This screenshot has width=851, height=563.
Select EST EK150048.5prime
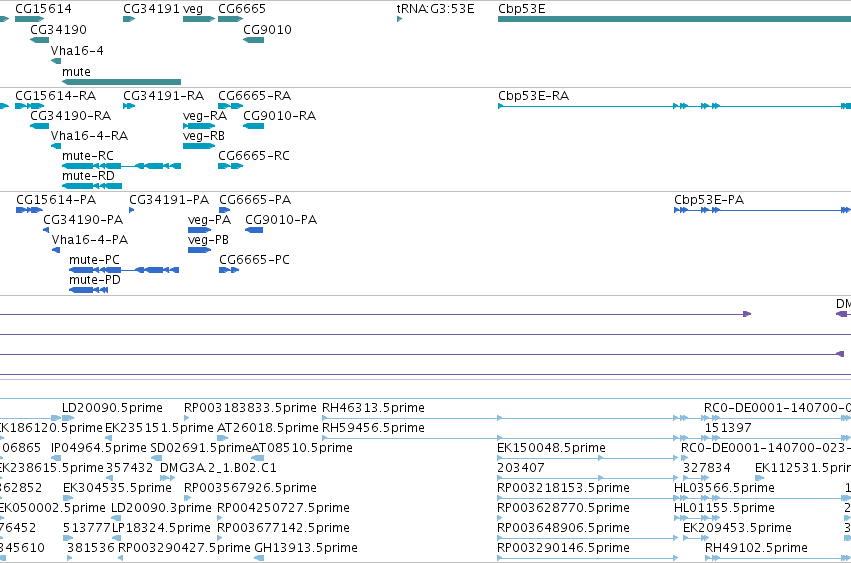[x=551, y=448]
